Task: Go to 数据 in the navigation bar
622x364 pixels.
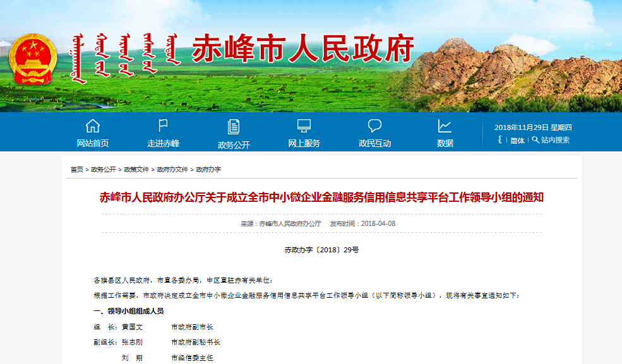Action: coord(445,143)
